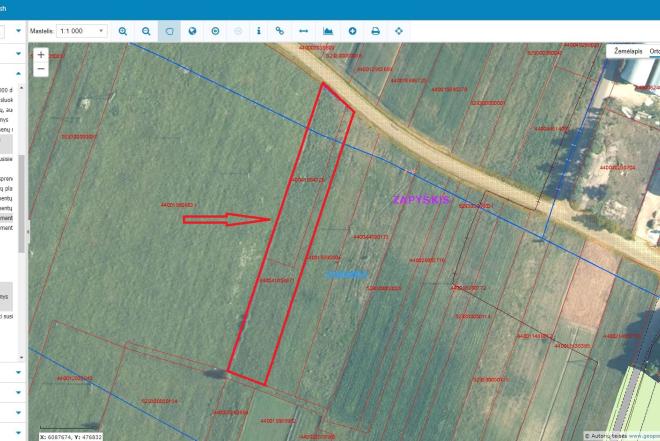Click the crosshair coordinate locator icon
Image resolution: width=660 pixels, height=441 pixels.
tap(399, 31)
